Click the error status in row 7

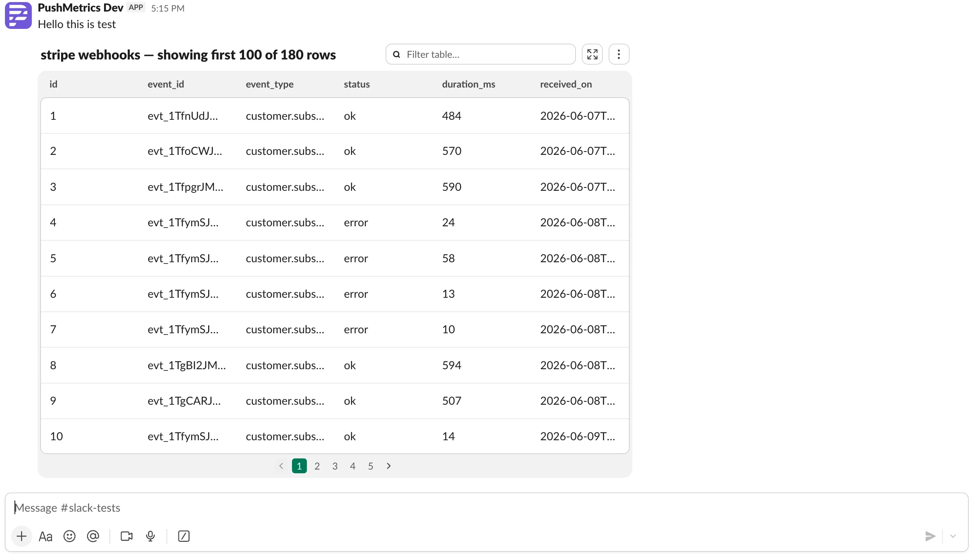(356, 330)
